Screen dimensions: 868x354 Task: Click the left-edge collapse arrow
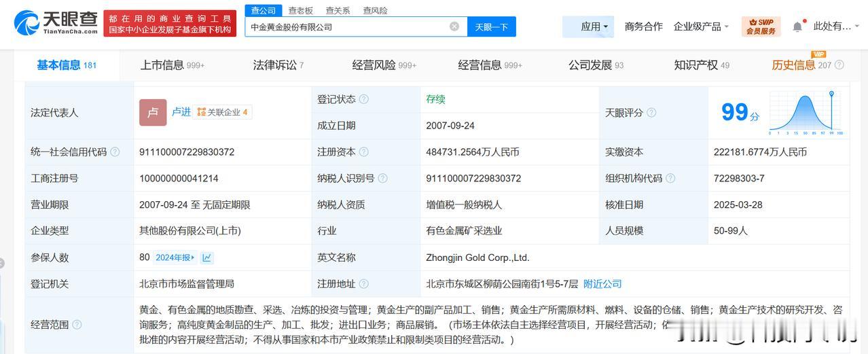(2, 264)
